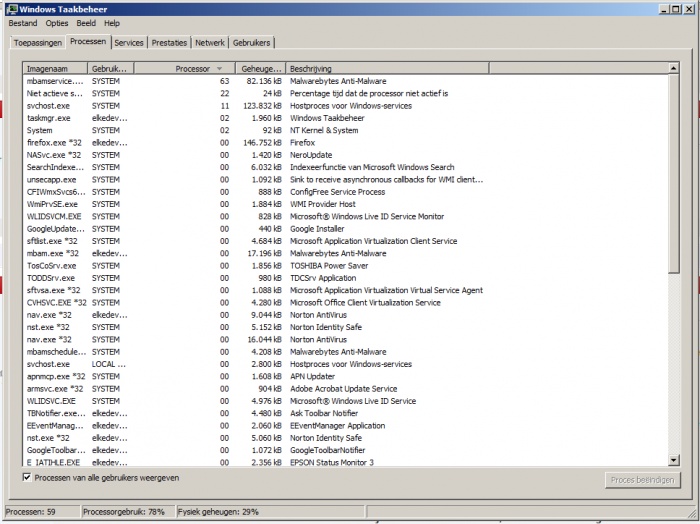Screen dimensions: 700x524
Task: Select the mbam.exe *32 process
Action: pos(346,254)
